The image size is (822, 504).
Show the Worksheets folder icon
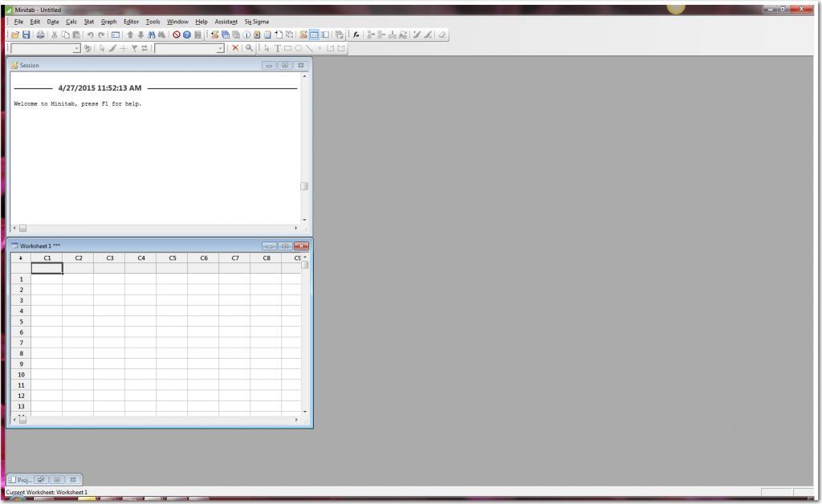click(226, 35)
